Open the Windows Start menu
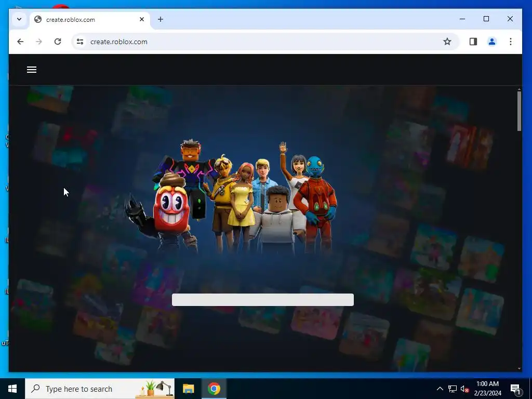The width and height of the screenshot is (532, 399). pyautogui.click(x=12, y=389)
